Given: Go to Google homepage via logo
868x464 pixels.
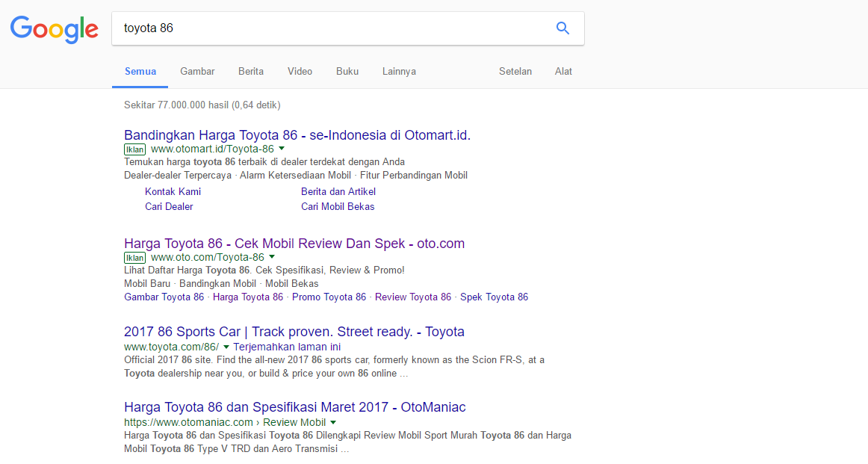Looking at the screenshot, I should click(x=55, y=29).
